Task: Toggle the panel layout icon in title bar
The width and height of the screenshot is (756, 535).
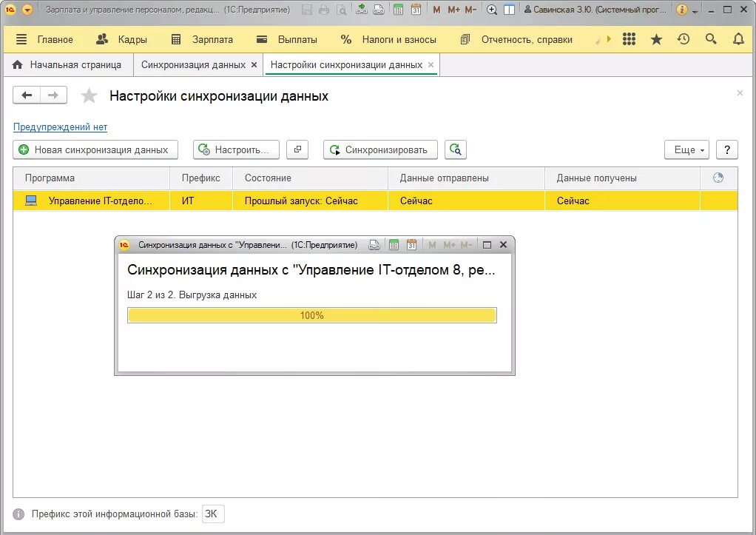Action: point(509,10)
